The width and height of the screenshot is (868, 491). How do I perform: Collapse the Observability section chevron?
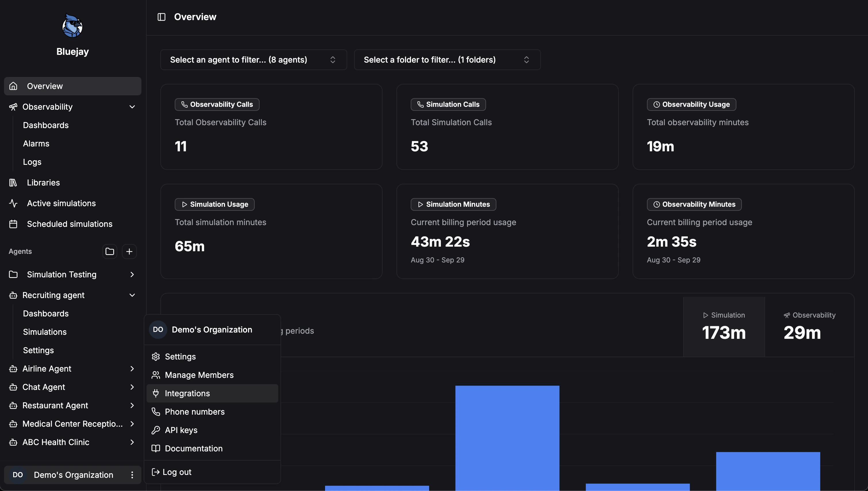pos(132,107)
